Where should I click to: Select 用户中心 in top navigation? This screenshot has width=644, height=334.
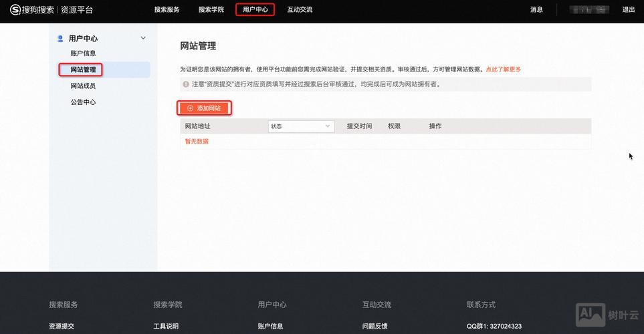tap(255, 9)
